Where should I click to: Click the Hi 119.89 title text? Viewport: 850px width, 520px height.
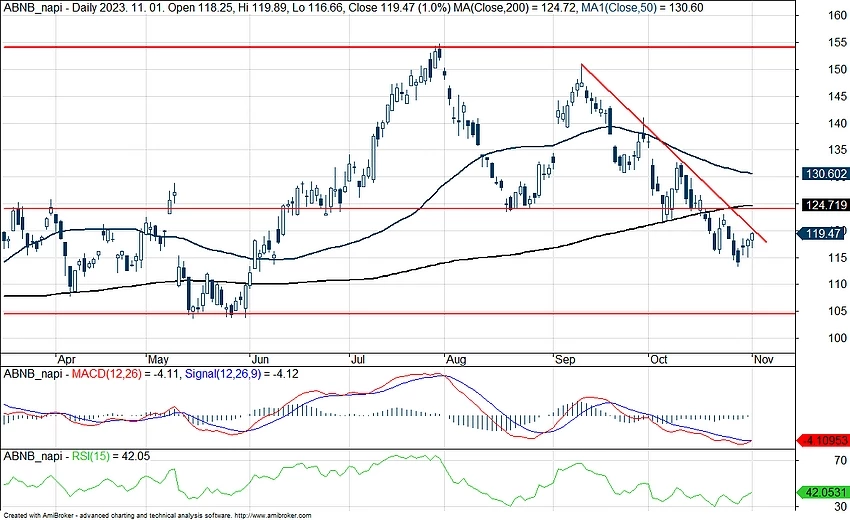coord(260,8)
